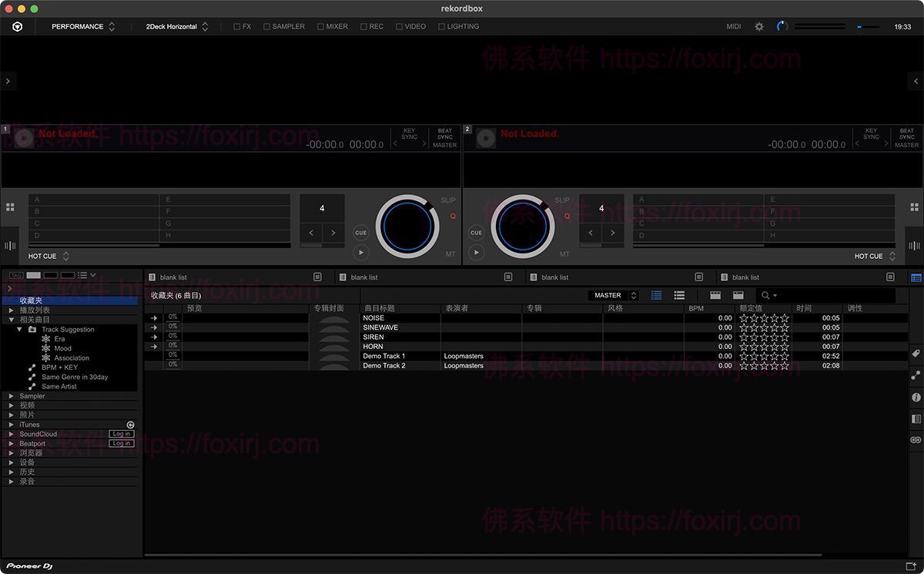Select the first blank list tab
The image size is (924, 574).
pyautogui.click(x=173, y=277)
